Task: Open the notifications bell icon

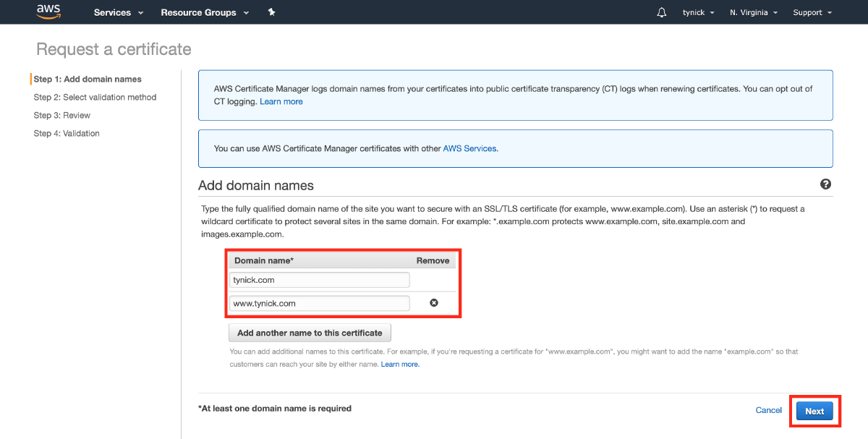Action: 662,12
